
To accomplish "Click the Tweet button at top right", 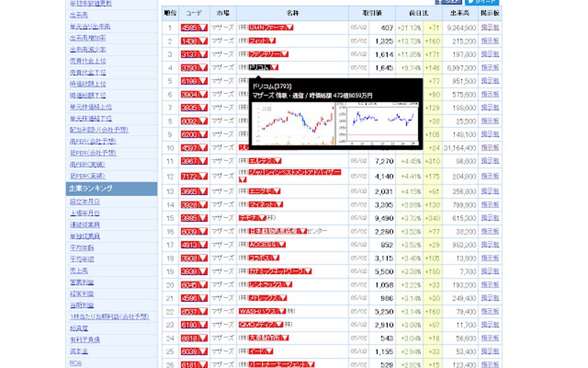I will coord(482,2).
